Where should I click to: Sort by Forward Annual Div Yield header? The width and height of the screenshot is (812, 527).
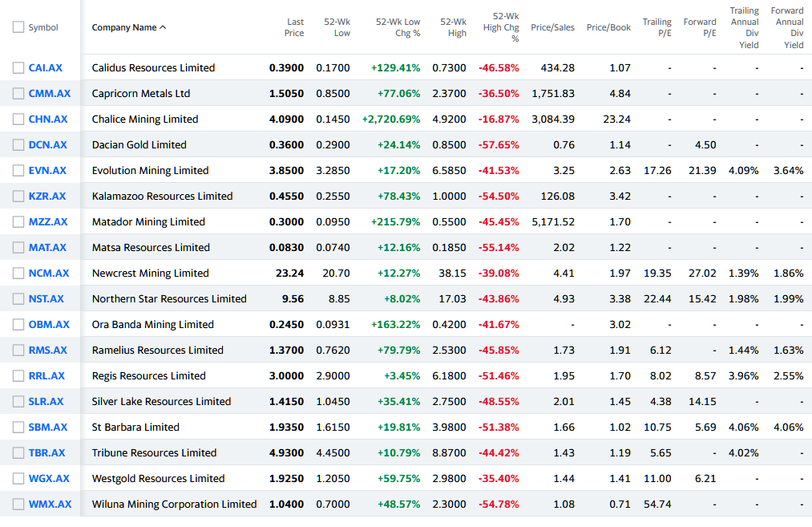(787, 27)
